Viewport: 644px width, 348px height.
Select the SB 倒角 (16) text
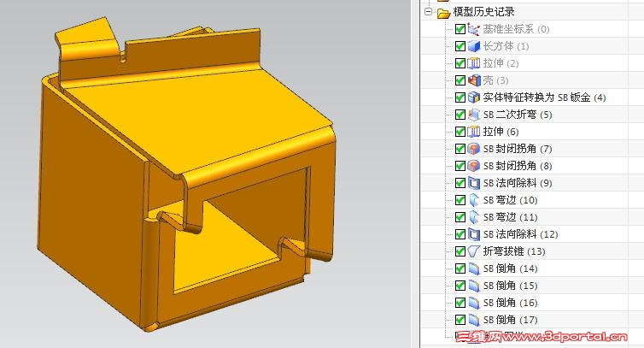tap(510, 303)
